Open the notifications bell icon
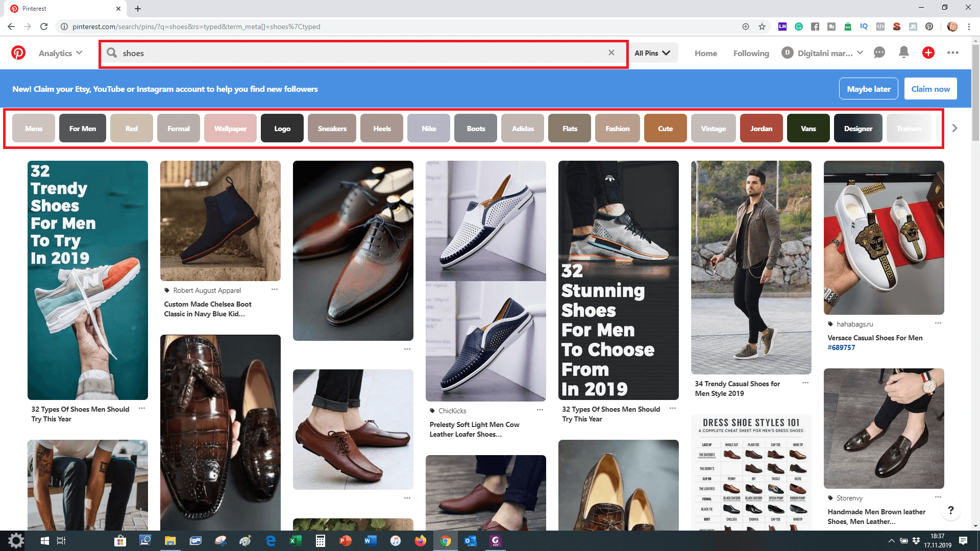The image size is (980, 551). [903, 53]
